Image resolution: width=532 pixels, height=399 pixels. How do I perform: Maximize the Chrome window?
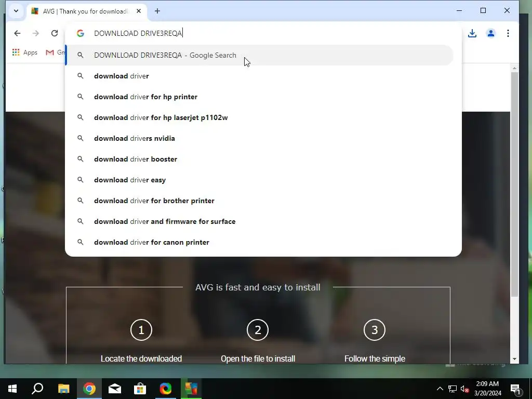483,10
